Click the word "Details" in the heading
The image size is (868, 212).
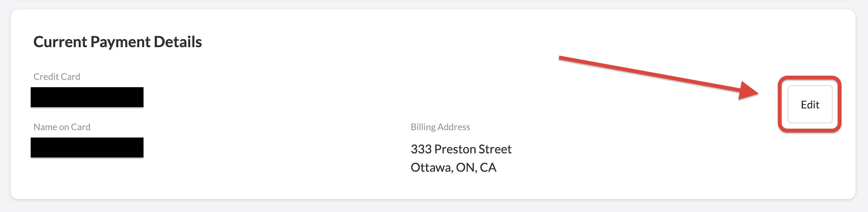[x=178, y=42]
